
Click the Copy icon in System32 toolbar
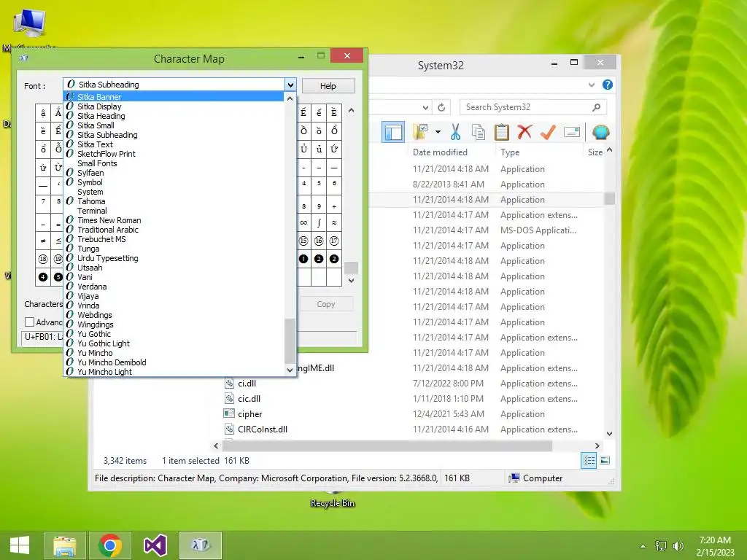(x=479, y=132)
